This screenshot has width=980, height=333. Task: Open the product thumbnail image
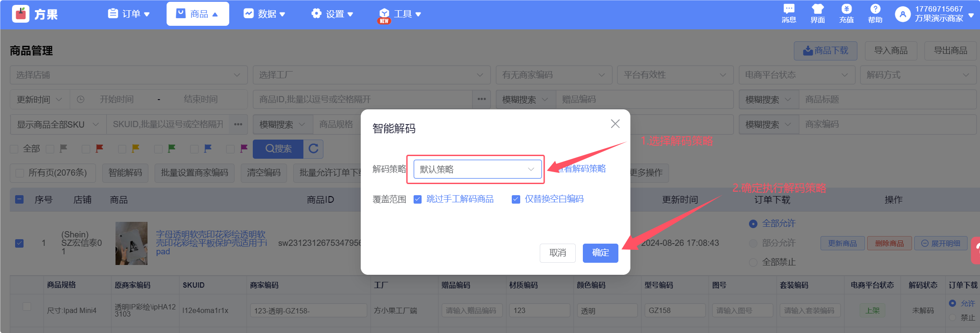coord(131,243)
